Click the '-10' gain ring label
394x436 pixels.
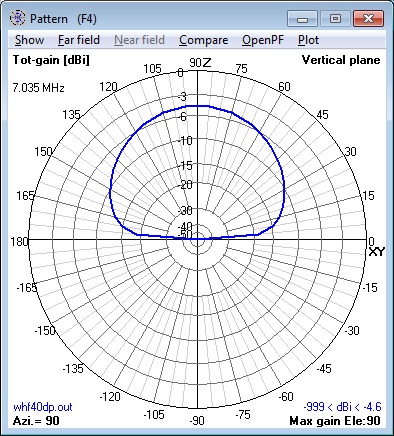tap(185, 141)
